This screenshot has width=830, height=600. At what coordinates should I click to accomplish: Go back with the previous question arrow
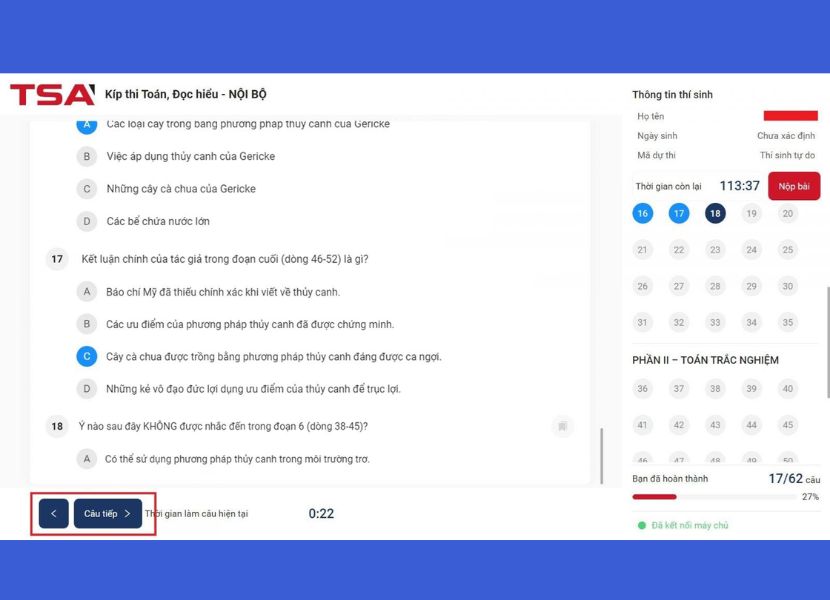pos(53,513)
